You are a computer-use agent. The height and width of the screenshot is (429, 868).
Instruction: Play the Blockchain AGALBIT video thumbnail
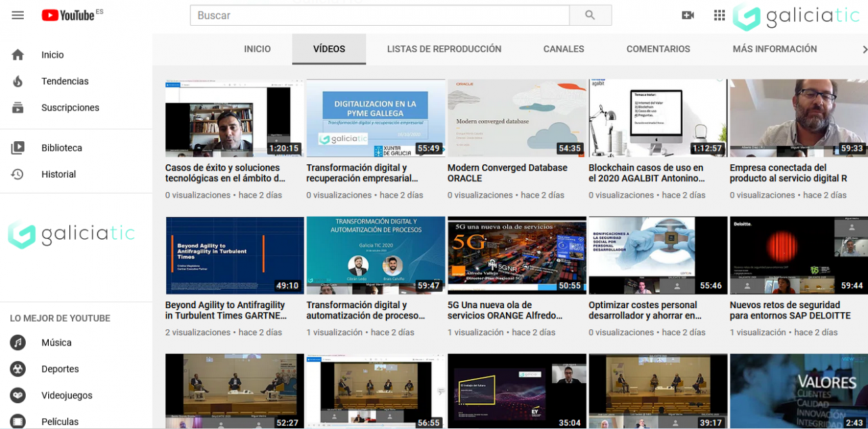(658, 118)
